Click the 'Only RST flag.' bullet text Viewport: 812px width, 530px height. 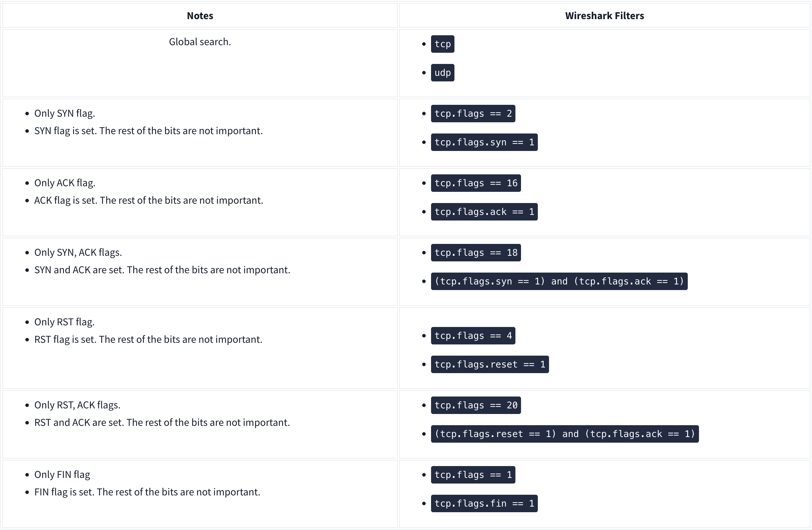point(65,322)
